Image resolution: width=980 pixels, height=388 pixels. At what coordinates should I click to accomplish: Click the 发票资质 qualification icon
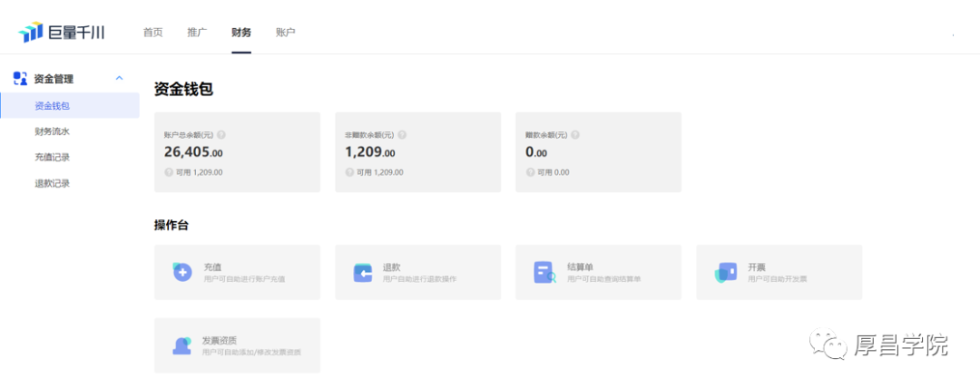[181, 345]
